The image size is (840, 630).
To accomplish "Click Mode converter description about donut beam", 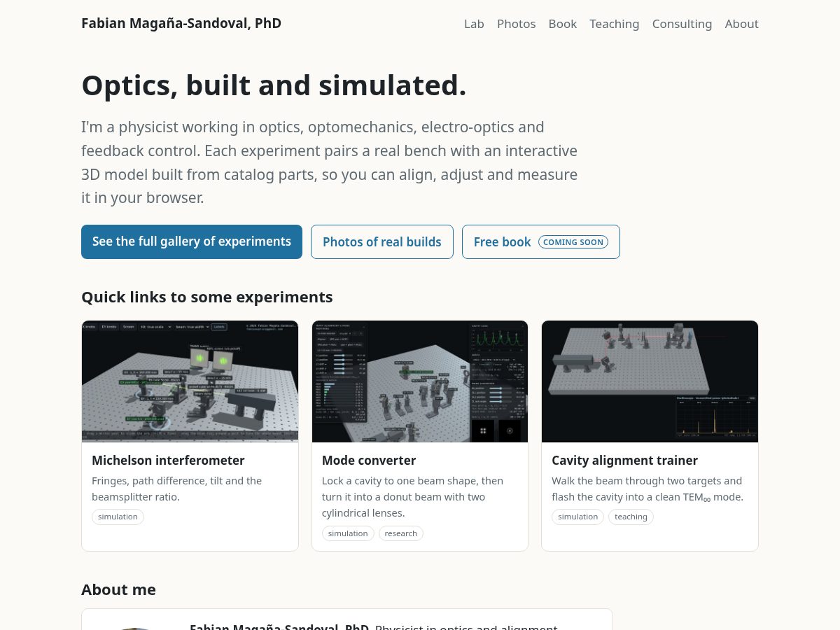I will (x=413, y=497).
